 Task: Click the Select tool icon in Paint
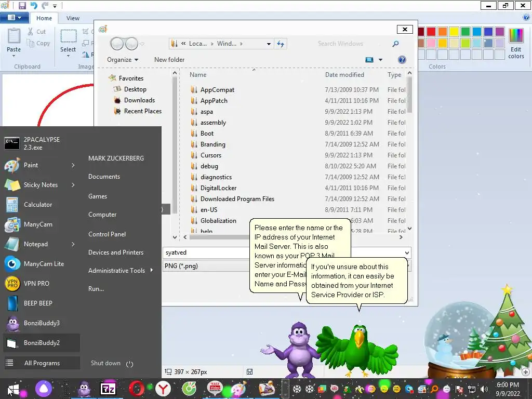tap(68, 36)
